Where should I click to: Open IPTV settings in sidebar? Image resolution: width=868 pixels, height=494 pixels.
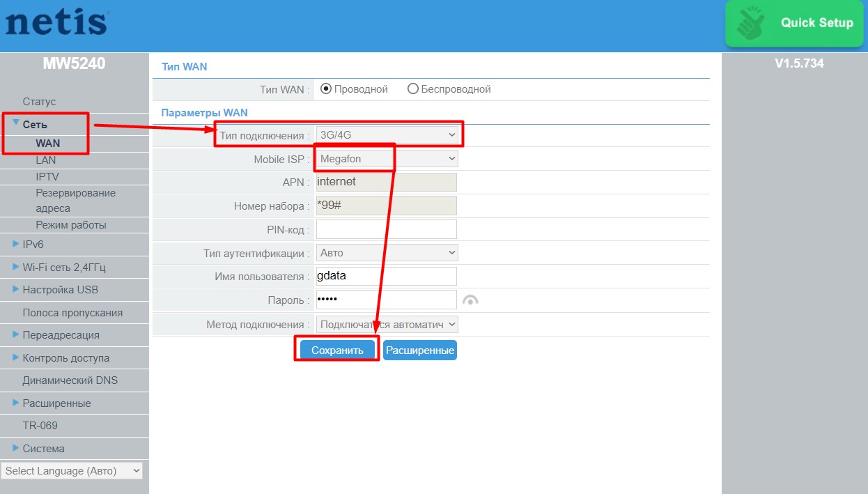coord(47,177)
